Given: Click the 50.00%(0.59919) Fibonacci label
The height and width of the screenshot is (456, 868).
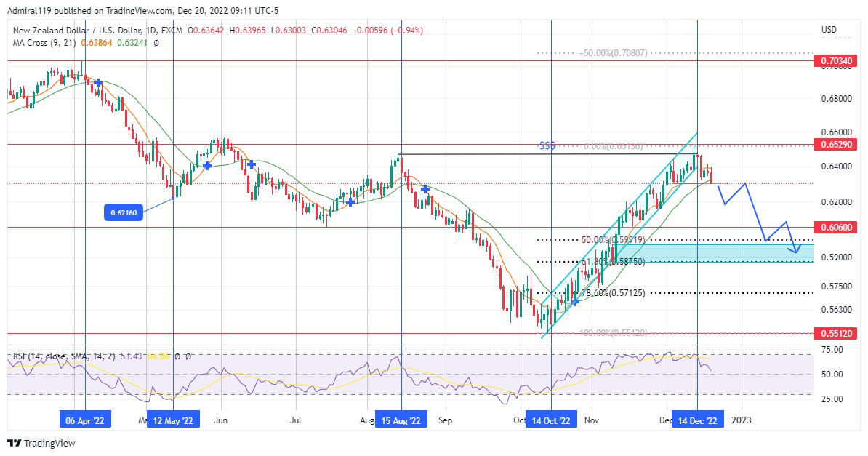Looking at the screenshot, I should tap(613, 240).
